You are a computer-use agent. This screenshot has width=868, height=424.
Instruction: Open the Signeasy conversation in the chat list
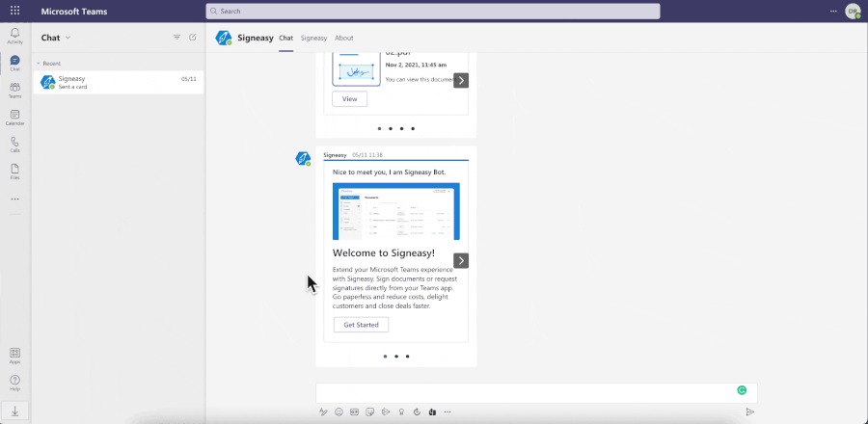[118, 82]
